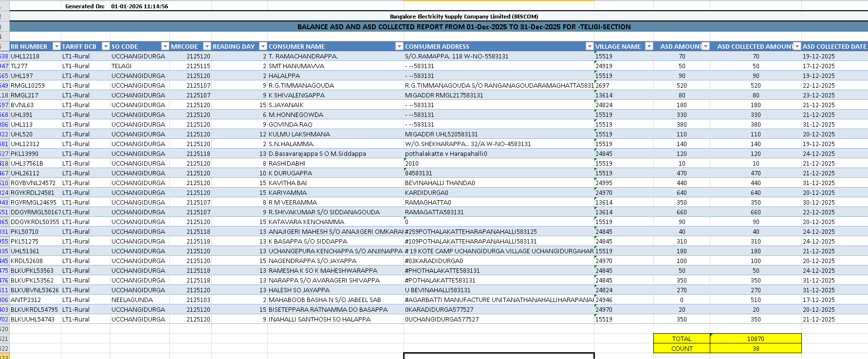Select the RR number cell UHL12118
Viewport: 868px width, 359px height.
coord(35,56)
